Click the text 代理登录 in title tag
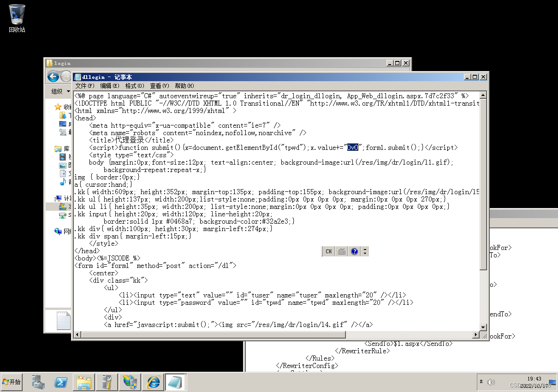This screenshot has width=558, height=392. pyautogui.click(x=129, y=140)
